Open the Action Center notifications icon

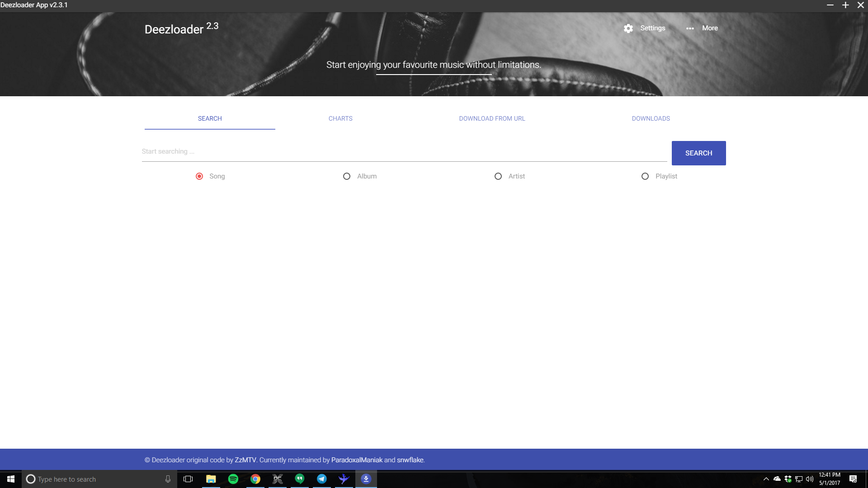853,479
